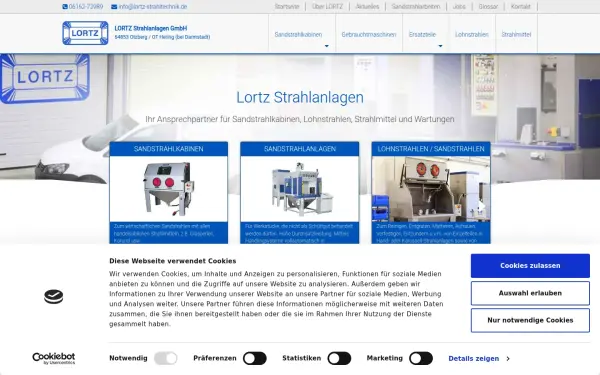Click the envelope email icon in top bar
600x375 pixels.
click(x=114, y=7)
